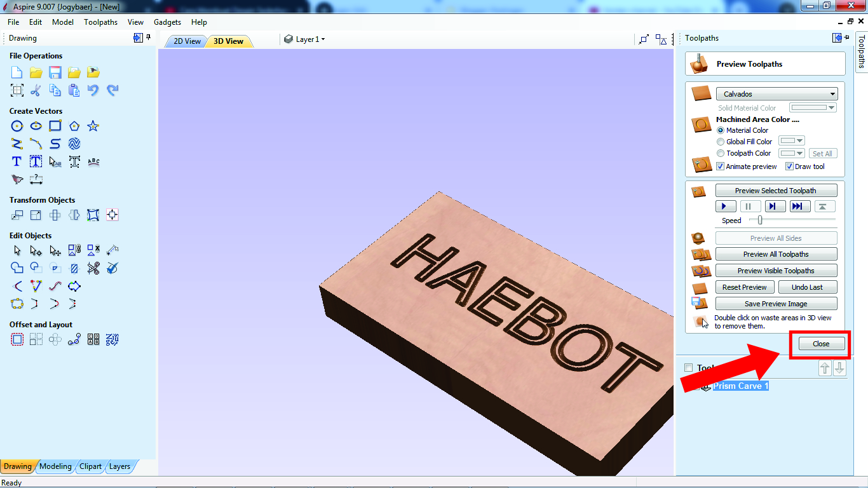Click the Undo arrow icon
This screenshot has width=868, height=488.
(x=93, y=90)
